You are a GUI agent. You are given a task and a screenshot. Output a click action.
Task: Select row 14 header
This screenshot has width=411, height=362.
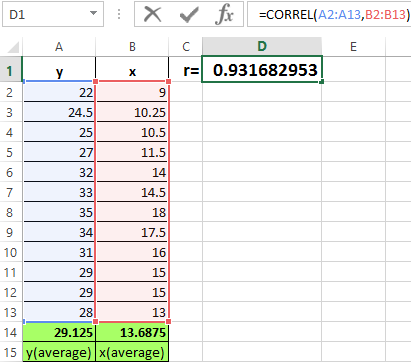tap(11, 332)
